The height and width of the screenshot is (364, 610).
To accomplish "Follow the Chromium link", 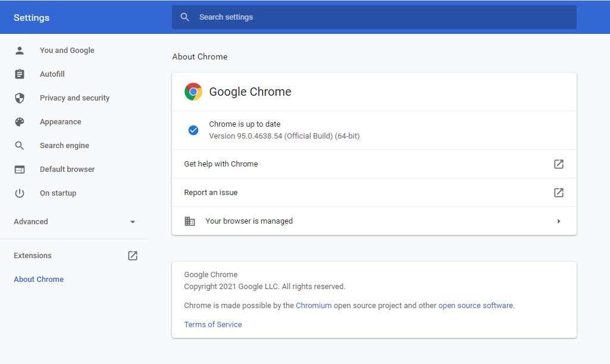I will point(314,305).
